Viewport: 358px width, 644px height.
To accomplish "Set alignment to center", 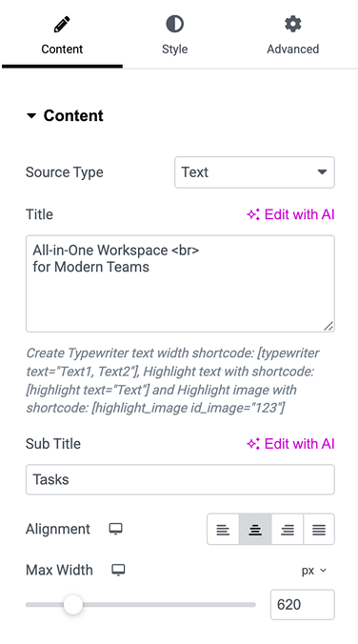I will [x=255, y=529].
